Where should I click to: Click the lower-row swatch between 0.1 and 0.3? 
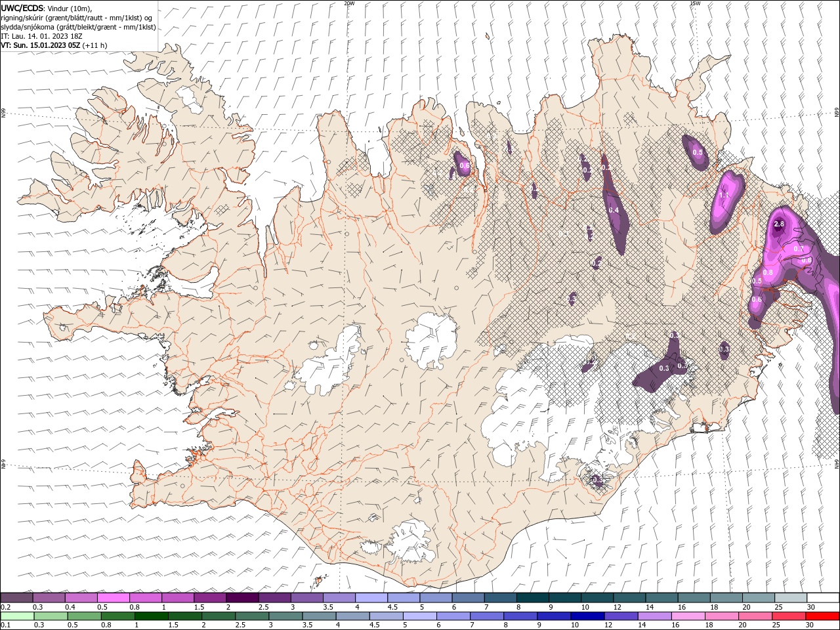(x=16, y=616)
